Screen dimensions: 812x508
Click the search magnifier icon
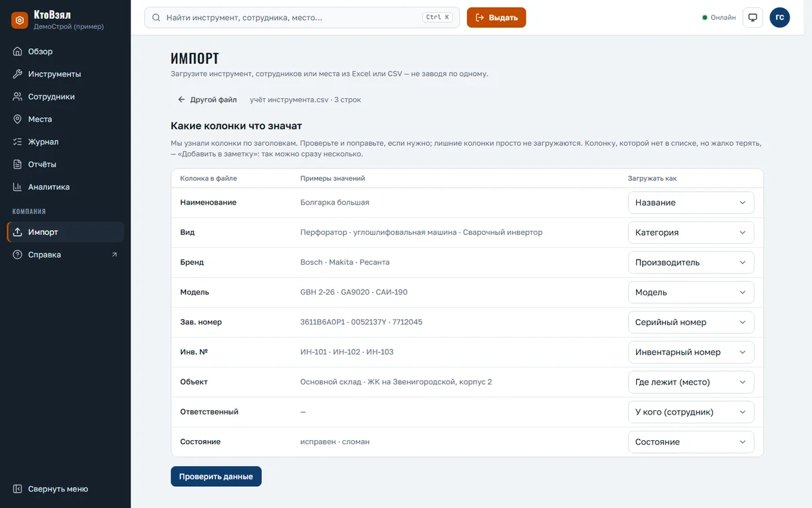(156, 18)
